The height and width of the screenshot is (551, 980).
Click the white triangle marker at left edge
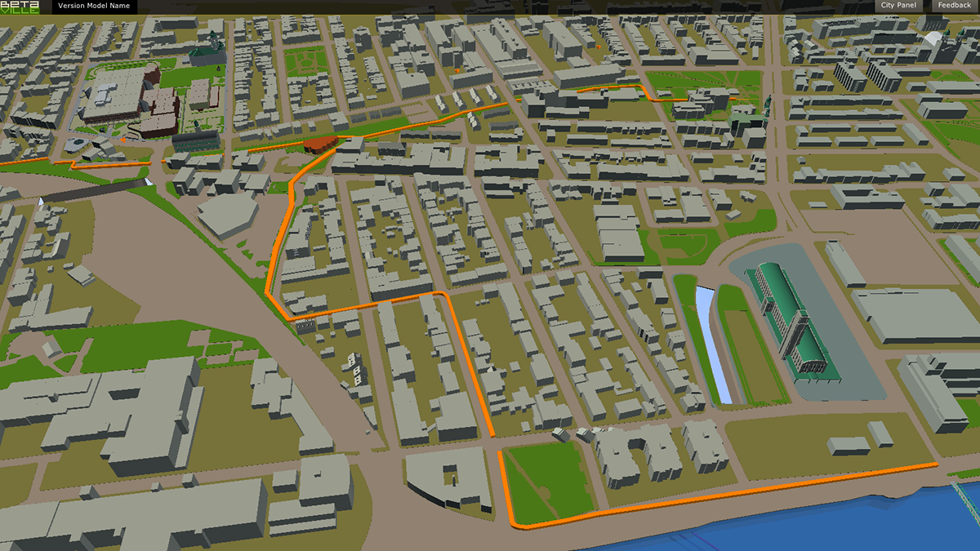tap(42, 200)
